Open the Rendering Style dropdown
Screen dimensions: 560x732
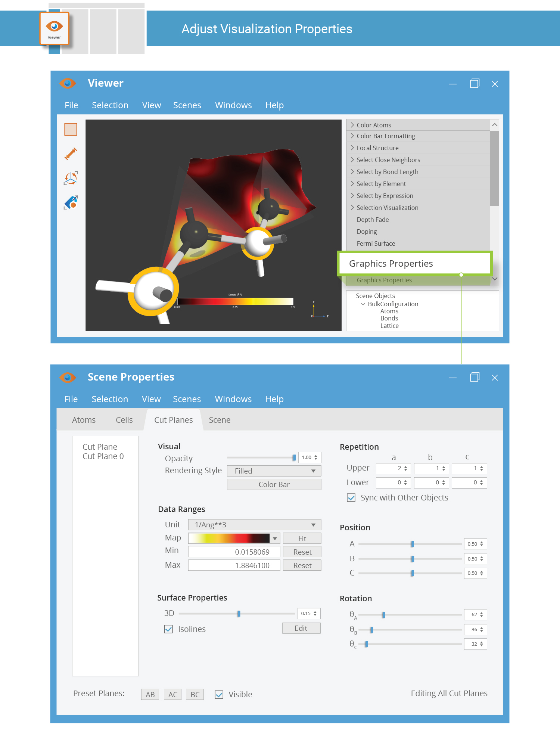click(x=274, y=471)
